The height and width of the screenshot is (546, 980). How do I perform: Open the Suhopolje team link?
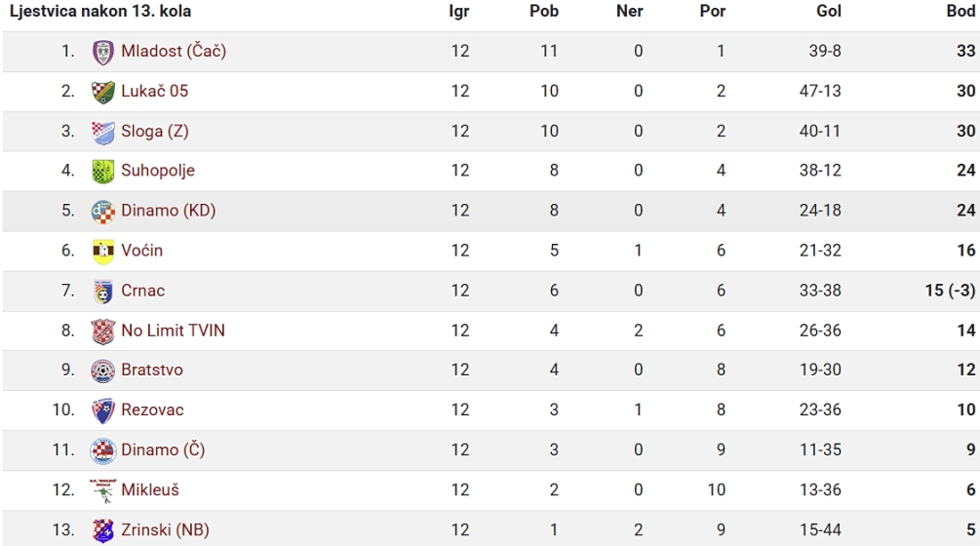[x=158, y=171]
